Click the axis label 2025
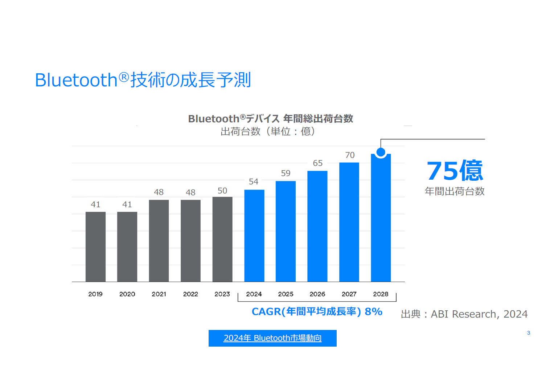The width and height of the screenshot is (554, 392). pyautogui.click(x=286, y=294)
